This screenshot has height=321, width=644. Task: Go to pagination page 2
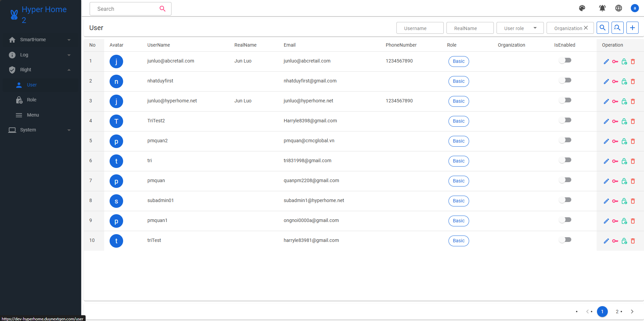[x=617, y=312]
